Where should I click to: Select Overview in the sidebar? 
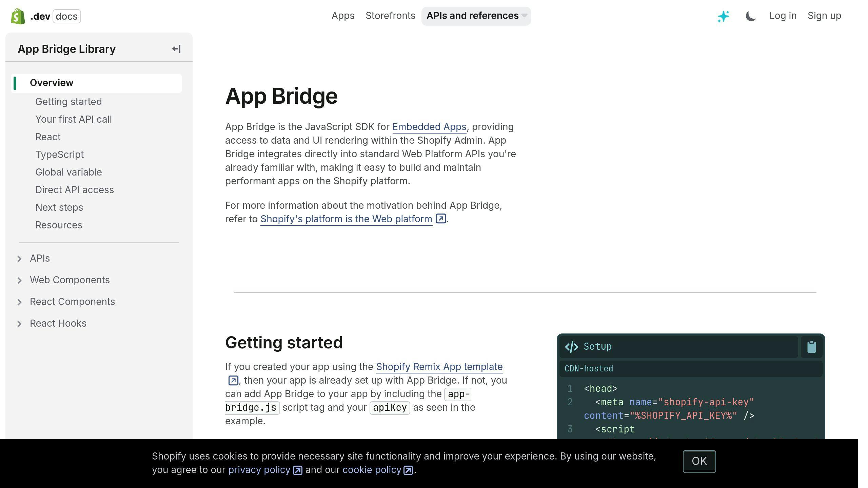click(x=96, y=83)
